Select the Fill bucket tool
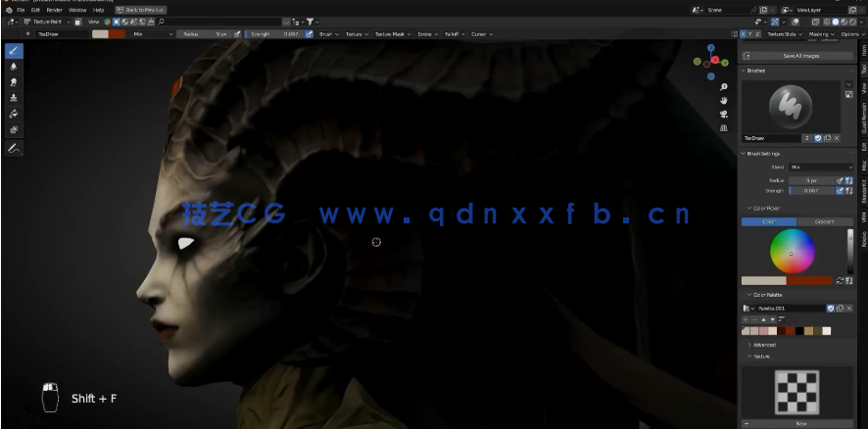868x429 pixels. point(14,114)
